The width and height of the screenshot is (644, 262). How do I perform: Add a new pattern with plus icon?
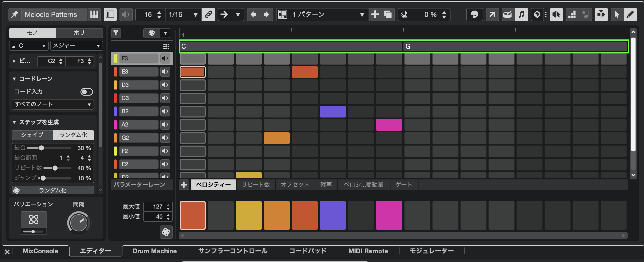click(x=375, y=14)
